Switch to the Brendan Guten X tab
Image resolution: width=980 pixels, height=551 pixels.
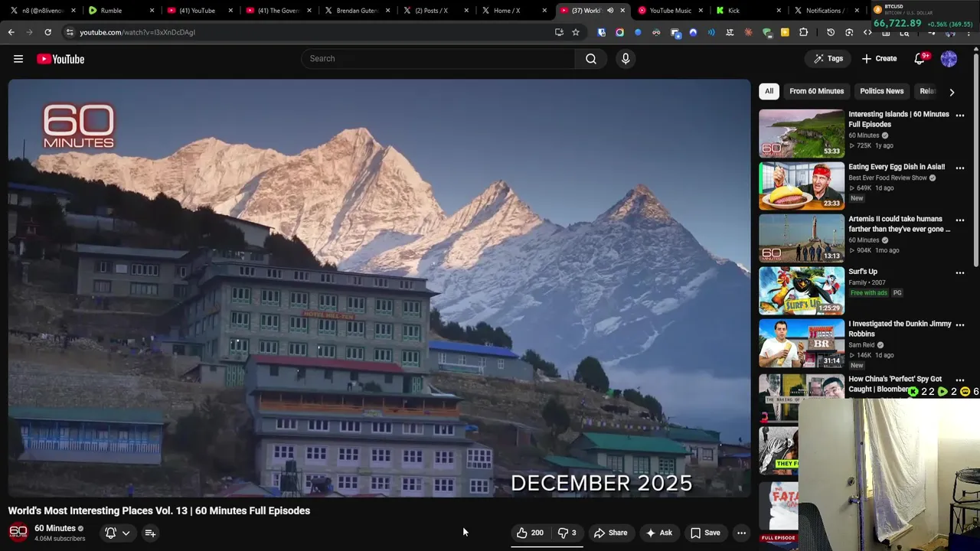358,11
